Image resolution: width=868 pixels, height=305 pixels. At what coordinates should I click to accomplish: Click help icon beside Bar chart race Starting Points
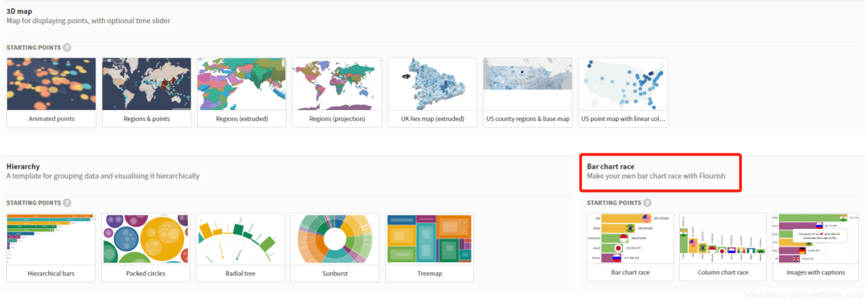point(648,203)
